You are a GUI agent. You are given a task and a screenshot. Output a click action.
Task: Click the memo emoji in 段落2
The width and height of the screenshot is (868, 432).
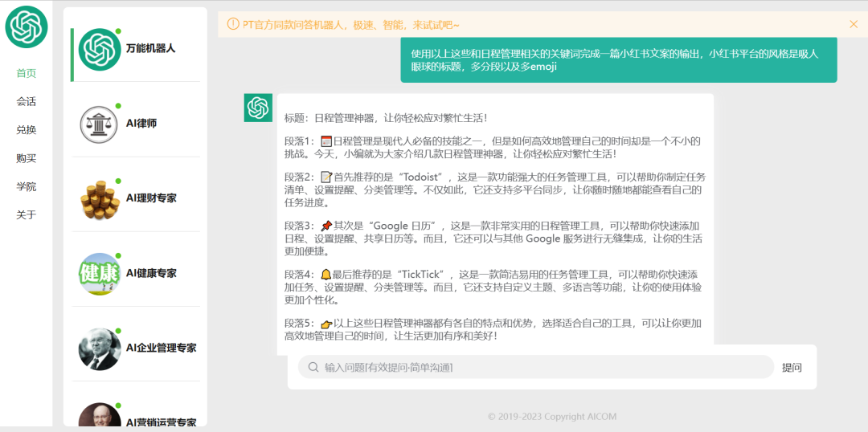(x=326, y=177)
